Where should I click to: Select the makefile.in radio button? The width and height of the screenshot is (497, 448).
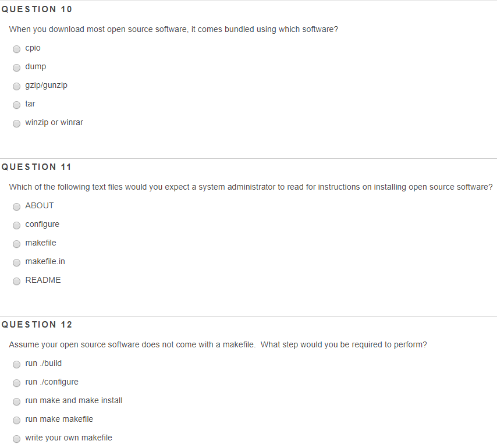click(x=16, y=262)
